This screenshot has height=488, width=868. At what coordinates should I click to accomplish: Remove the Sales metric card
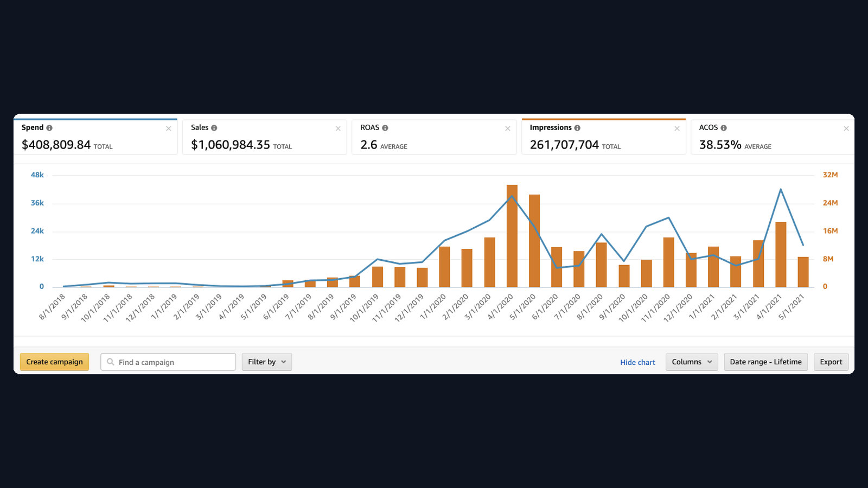tap(338, 129)
